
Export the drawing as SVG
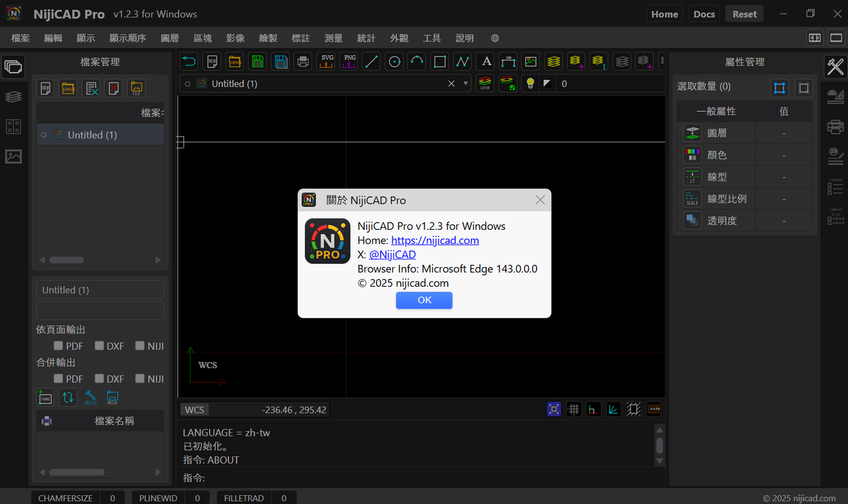326,61
